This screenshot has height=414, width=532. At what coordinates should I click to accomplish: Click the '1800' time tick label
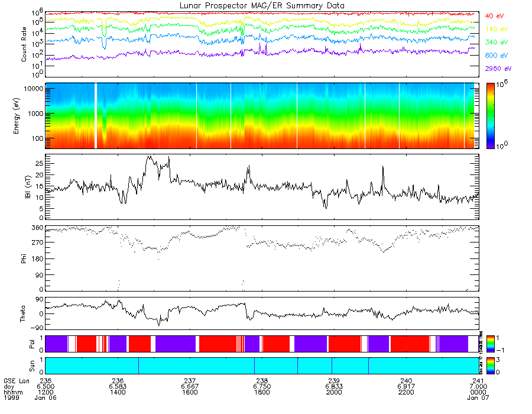pyautogui.click(x=262, y=392)
